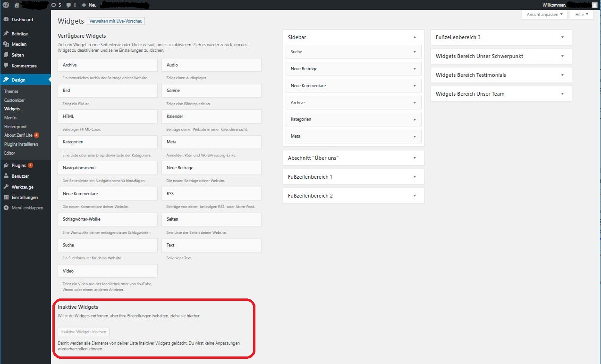Screen dimensions: 601x364
Task: Click the Menü einklappen arrow icon
Action: (6, 208)
